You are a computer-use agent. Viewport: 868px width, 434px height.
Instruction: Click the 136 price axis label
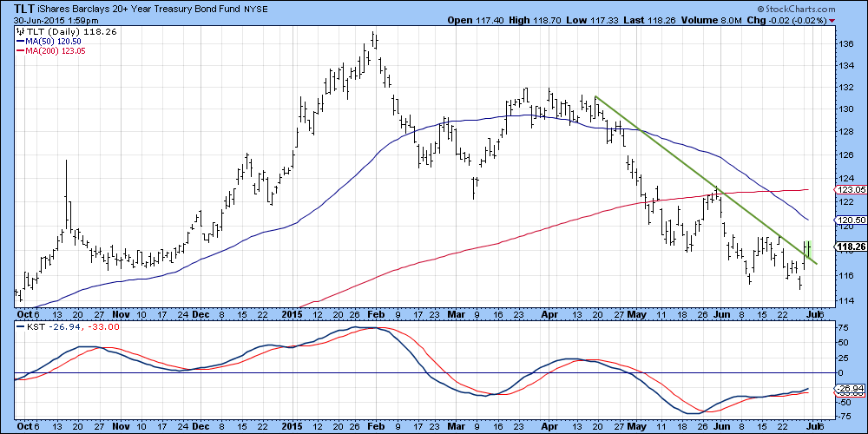pyautogui.click(x=845, y=43)
